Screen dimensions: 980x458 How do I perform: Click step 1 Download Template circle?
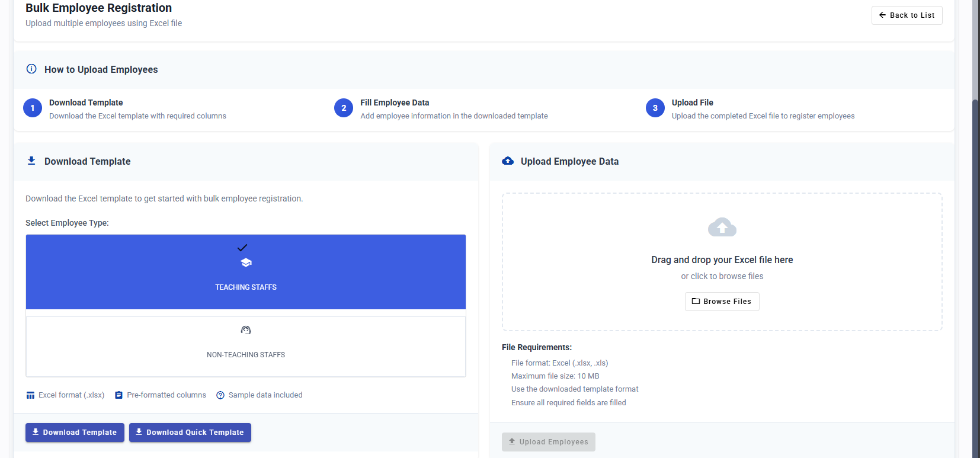coord(33,108)
